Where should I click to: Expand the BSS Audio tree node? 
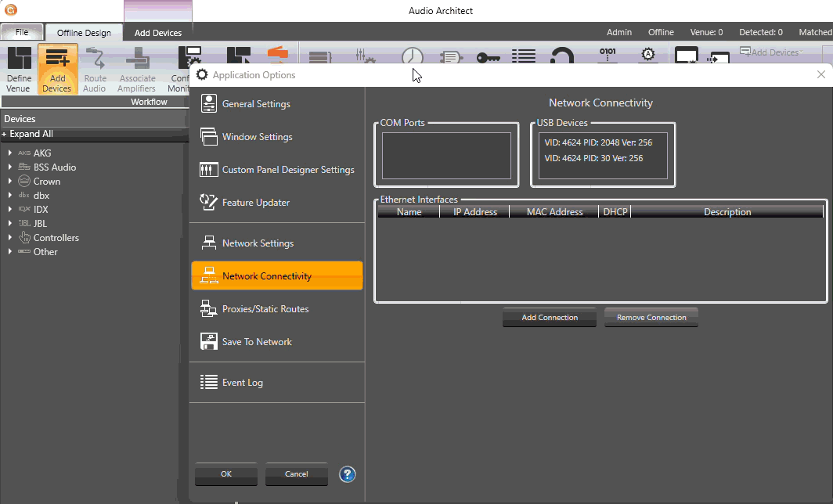coord(9,167)
